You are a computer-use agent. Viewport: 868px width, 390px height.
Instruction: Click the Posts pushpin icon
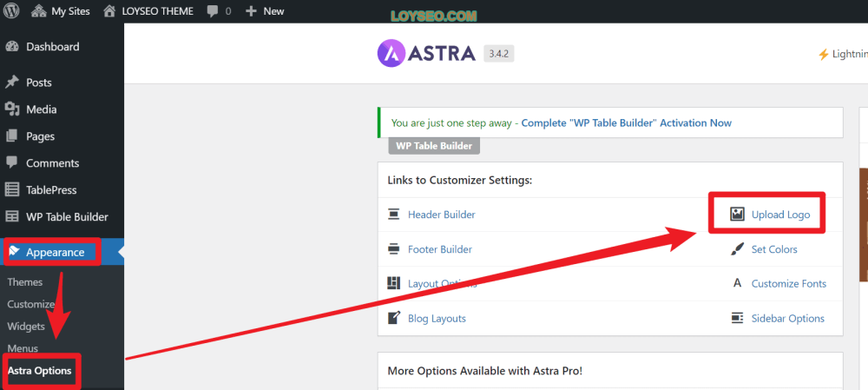coord(11,82)
